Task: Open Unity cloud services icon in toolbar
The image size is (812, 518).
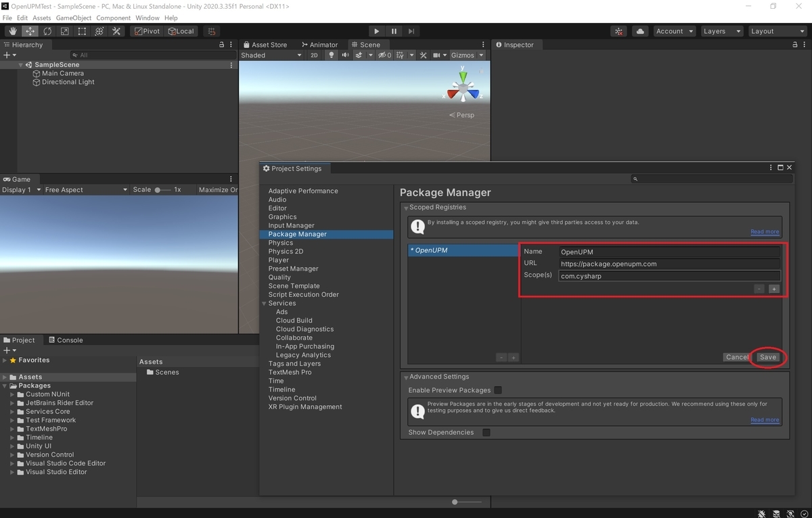Action: 640,31
